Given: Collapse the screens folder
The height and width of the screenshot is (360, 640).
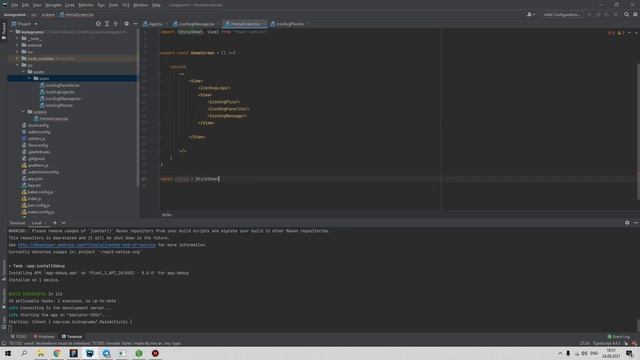Looking at the screenshot, I should click(23, 112).
